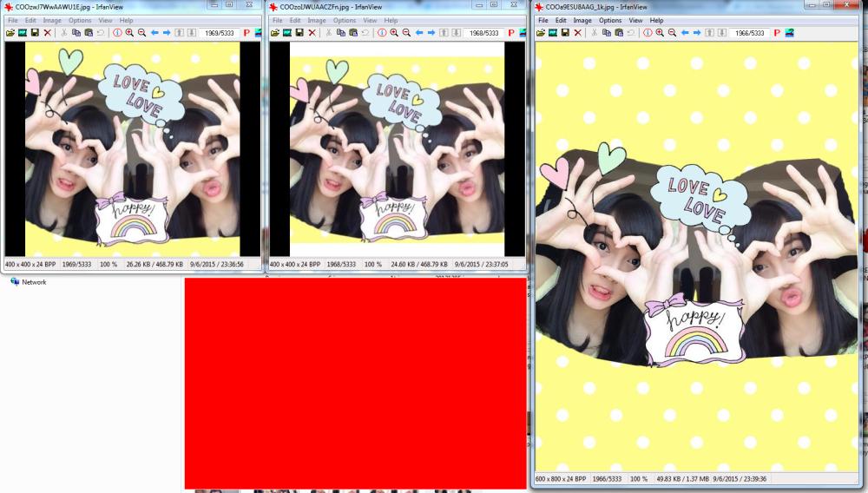Click Zoom In magnifier in right window toolbar
The height and width of the screenshot is (493, 868).
point(660,33)
